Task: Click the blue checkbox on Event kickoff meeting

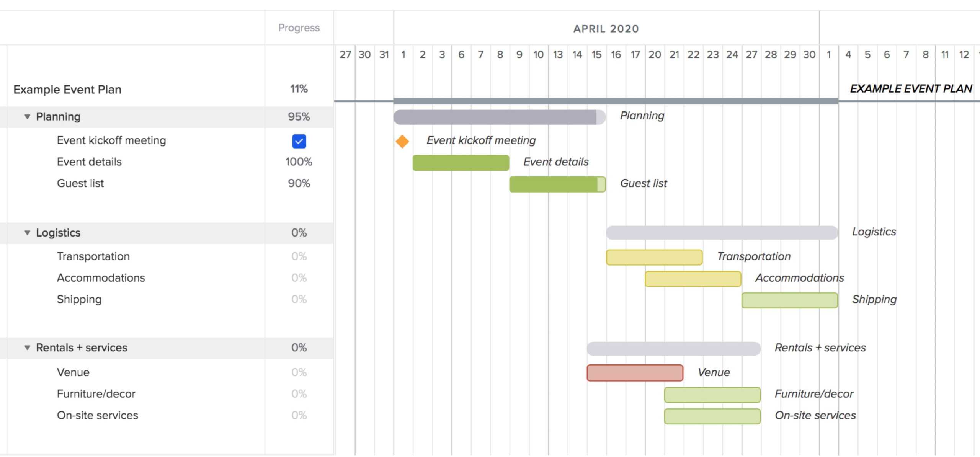Action: [x=298, y=141]
